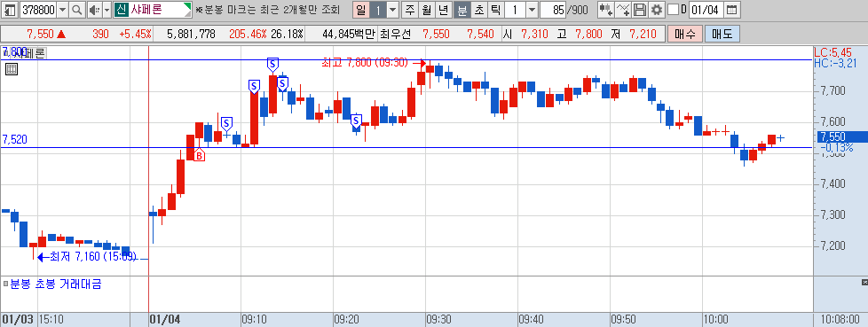868x327 pixels.
Task: Expand the stock code 378800 dropdown
Action: (x=62, y=10)
